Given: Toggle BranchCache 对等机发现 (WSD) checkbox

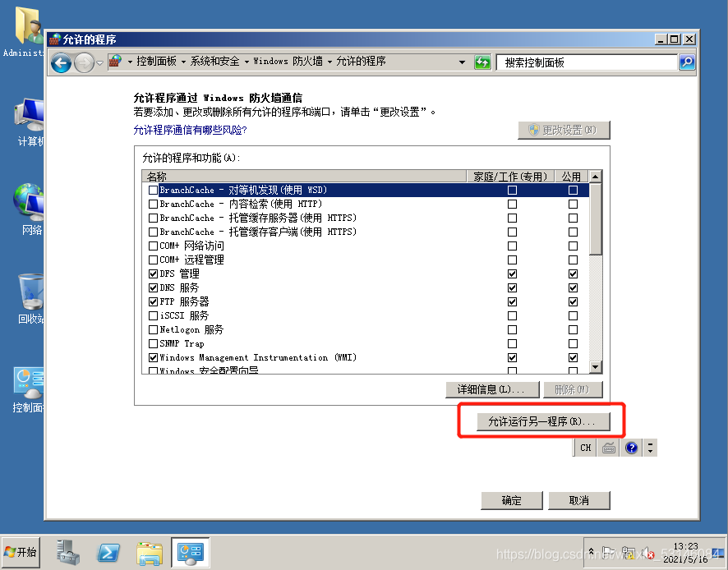Looking at the screenshot, I should click(x=153, y=191).
